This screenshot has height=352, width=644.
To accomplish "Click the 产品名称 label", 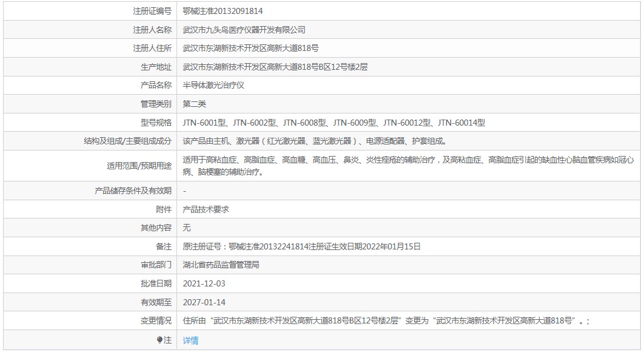I will pos(156,85).
